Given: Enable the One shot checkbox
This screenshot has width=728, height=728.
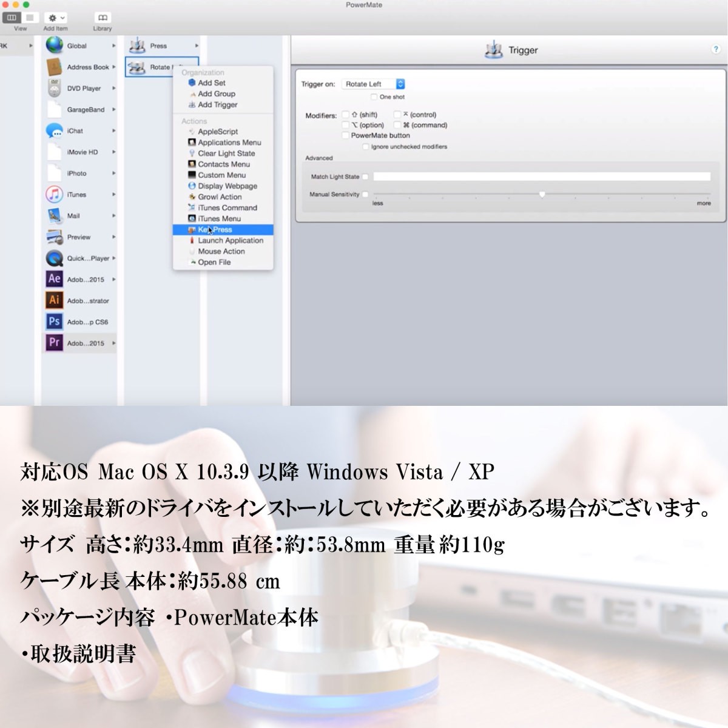Looking at the screenshot, I should [374, 97].
